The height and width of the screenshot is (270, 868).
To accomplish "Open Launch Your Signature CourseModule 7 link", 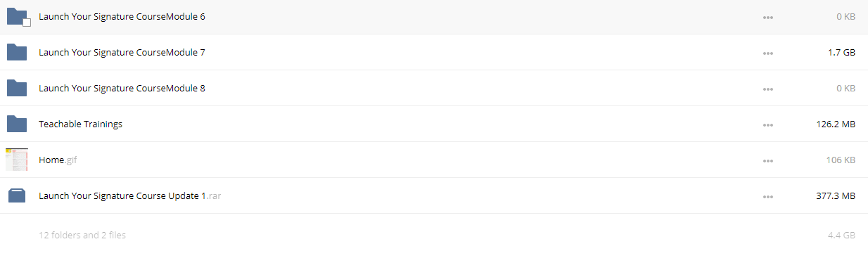I will (122, 52).
